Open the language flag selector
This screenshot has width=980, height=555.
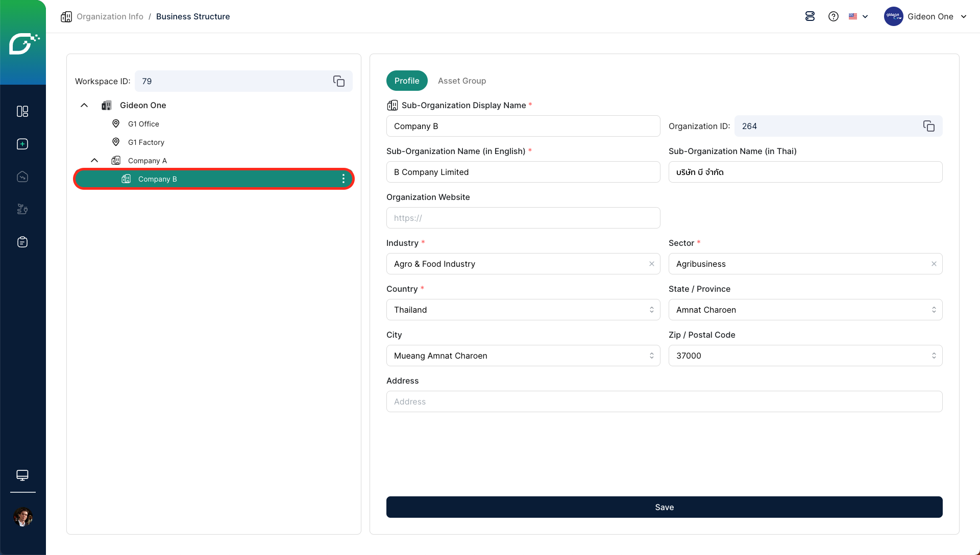coord(858,16)
